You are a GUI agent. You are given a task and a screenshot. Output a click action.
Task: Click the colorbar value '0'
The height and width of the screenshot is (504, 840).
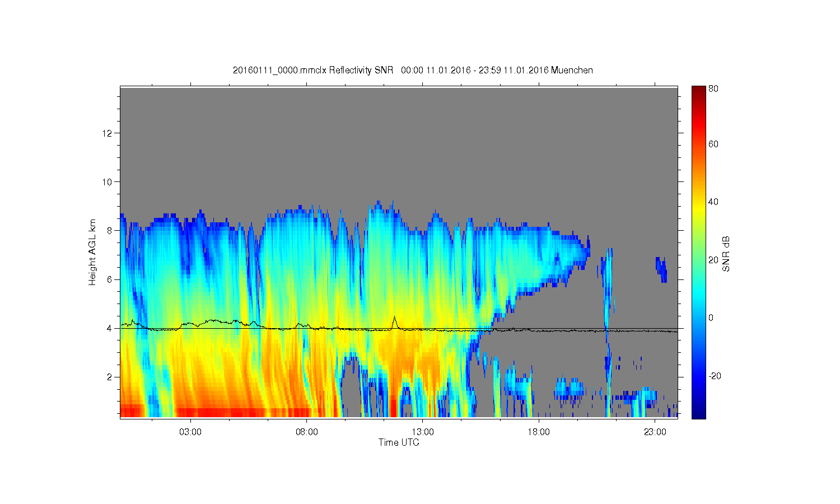pos(711,318)
